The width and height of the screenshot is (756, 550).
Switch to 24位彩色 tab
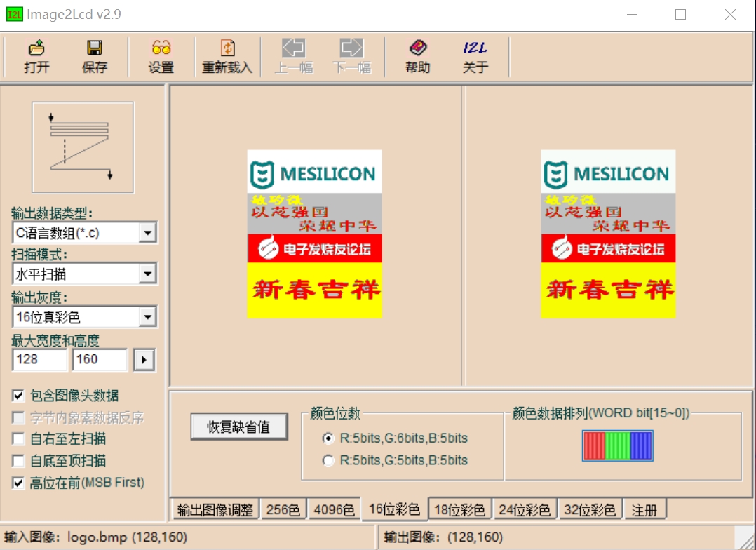(x=525, y=510)
